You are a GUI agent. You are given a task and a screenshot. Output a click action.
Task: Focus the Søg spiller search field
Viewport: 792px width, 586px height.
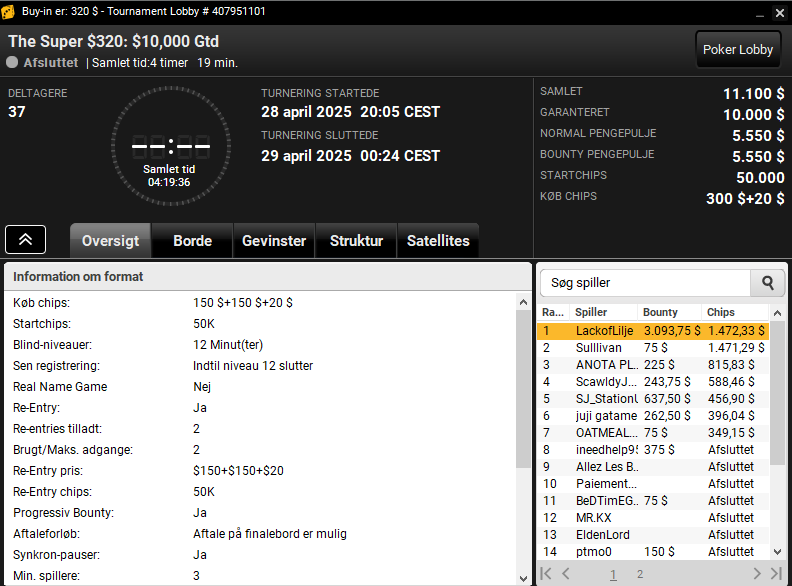pos(646,283)
